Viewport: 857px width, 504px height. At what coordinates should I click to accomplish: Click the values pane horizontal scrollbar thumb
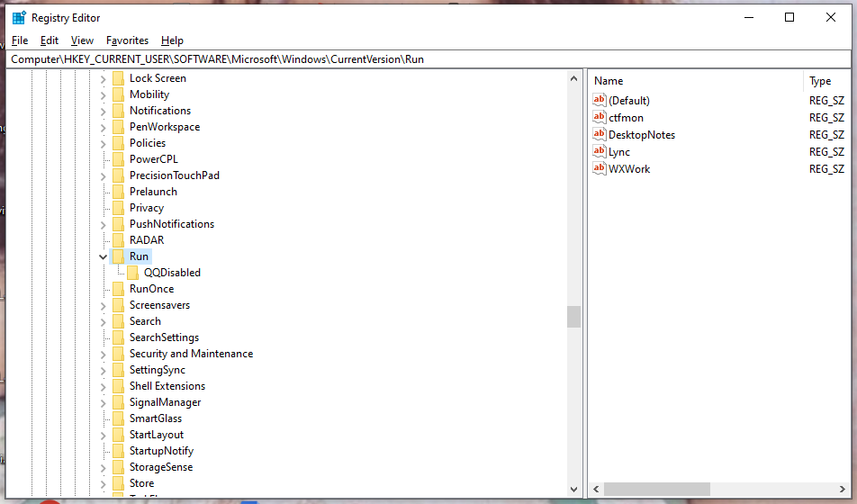pyautogui.click(x=657, y=489)
